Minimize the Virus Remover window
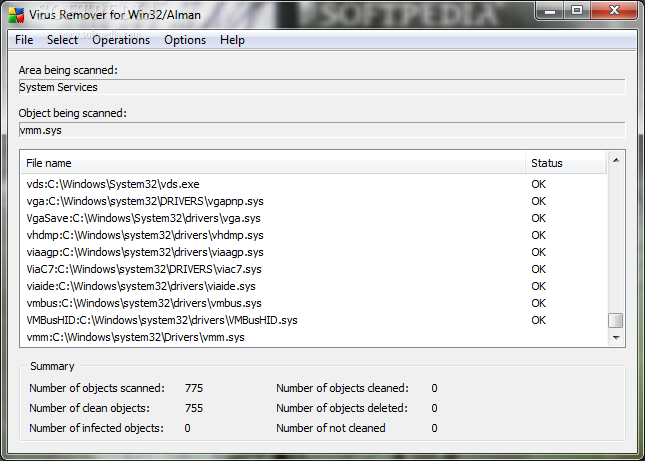 (550, 11)
